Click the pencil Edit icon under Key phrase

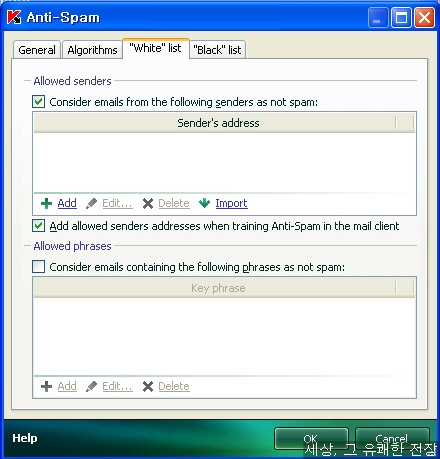(x=91, y=386)
